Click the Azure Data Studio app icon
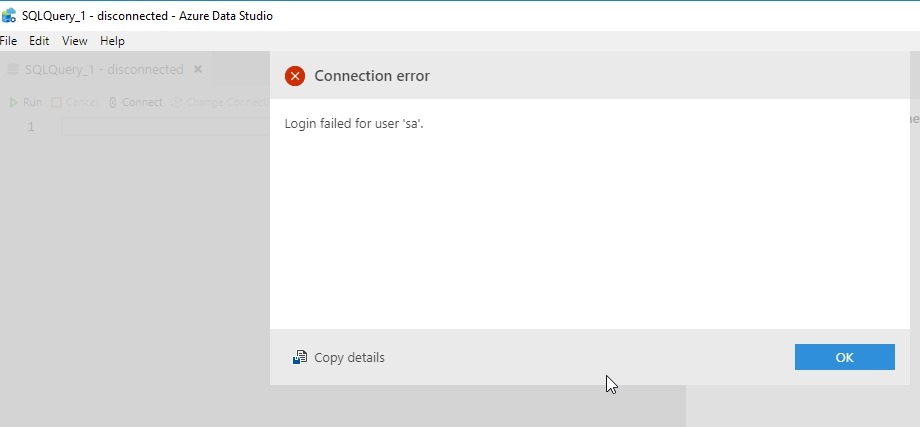The height and width of the screenshot is (427, 920). 9,16
